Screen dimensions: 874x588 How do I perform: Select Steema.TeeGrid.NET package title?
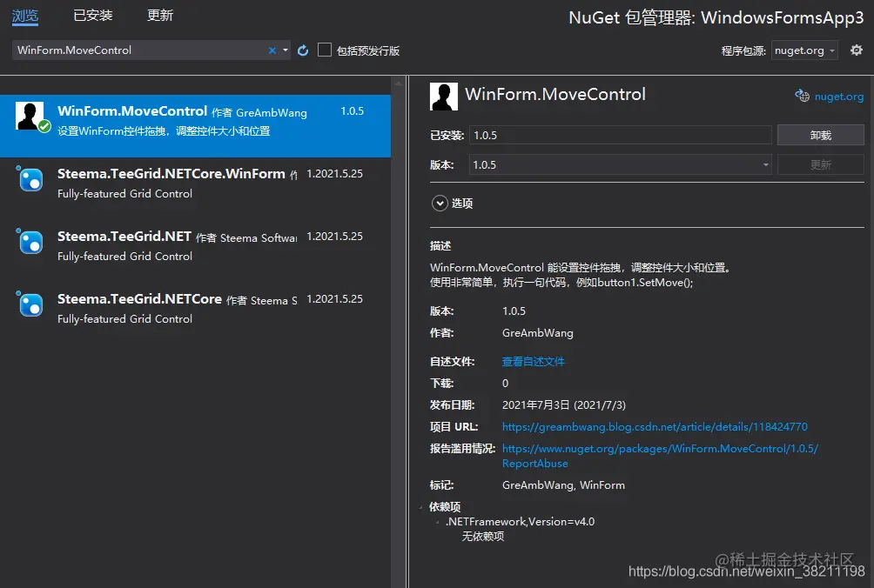tap(124, 237)
